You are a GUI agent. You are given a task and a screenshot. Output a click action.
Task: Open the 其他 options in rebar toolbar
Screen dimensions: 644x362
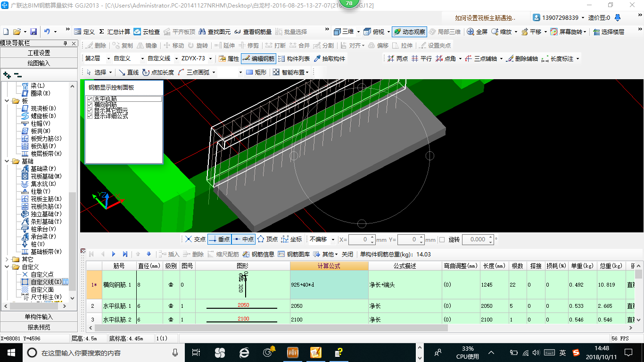coord(326,254)
